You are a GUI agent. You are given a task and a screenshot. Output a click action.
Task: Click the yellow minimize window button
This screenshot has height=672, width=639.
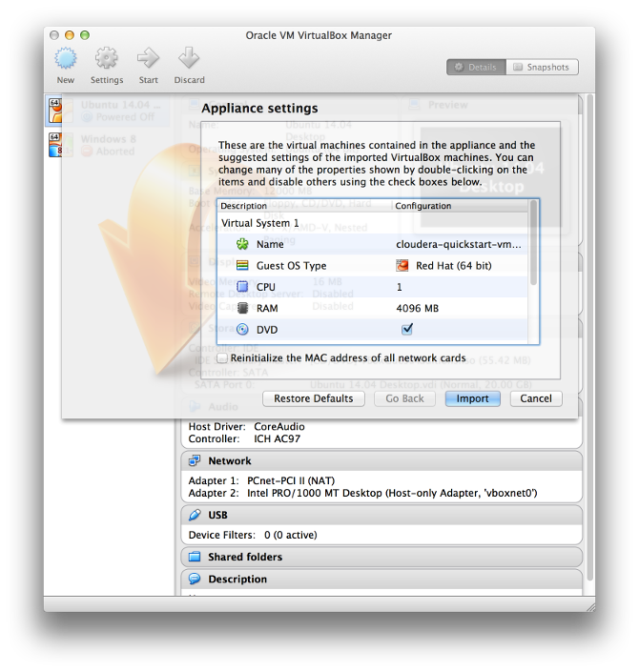pyautogui.click(x=70, y=35)
